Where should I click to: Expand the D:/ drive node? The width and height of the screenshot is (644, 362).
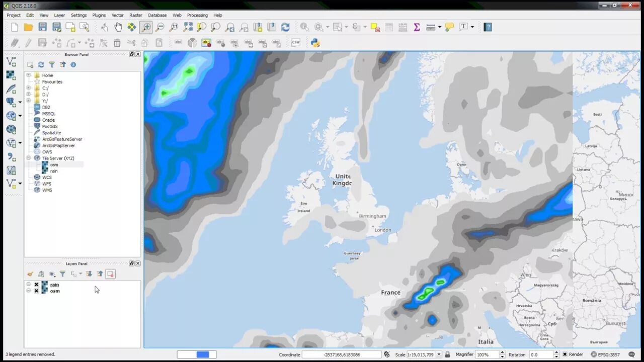coord(29,95)
